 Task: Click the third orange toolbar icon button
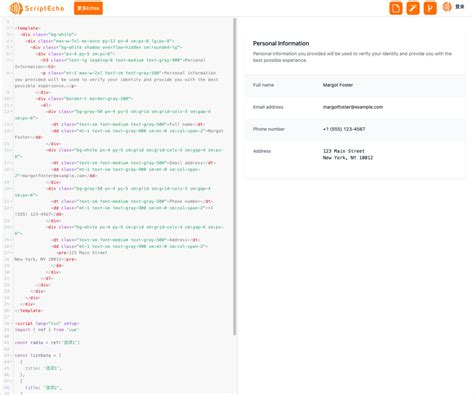(x=430, y=8)
